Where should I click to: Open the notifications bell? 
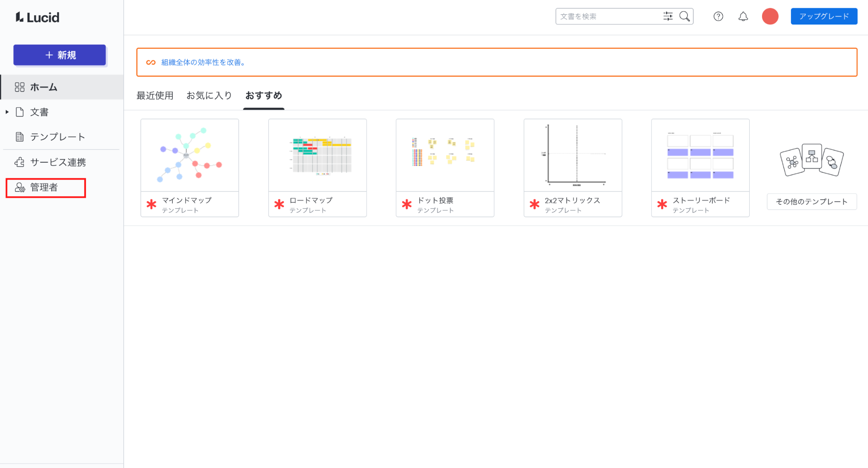[x=743, y=17]
